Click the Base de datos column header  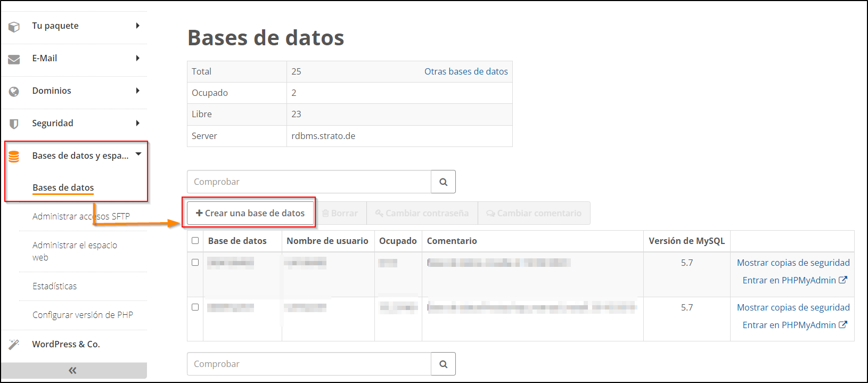point(237,241)
